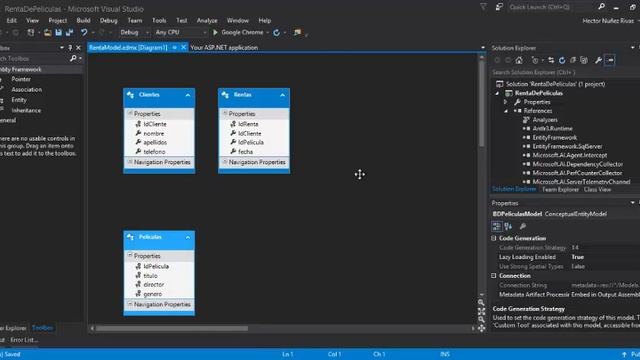
Task: Click Property Pages wrench icon in Properties panel
Action: coord(522,226)
